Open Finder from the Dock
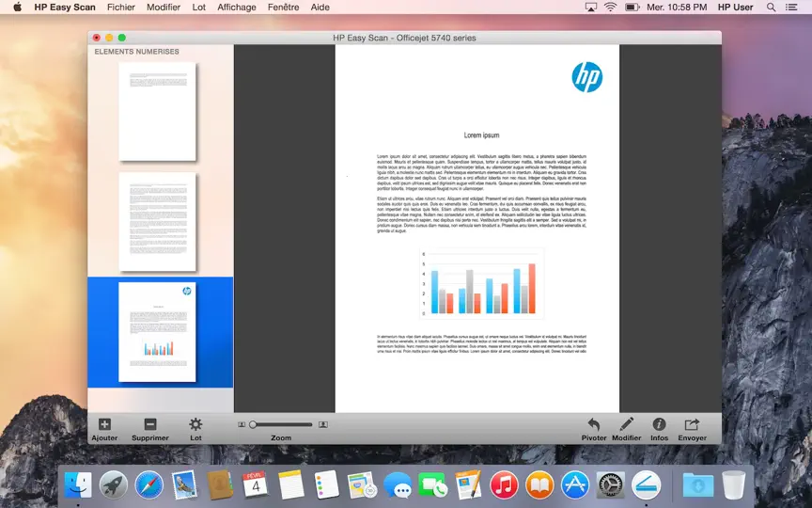Image resolution: width=812 pixels, height=508 pixels. click(78, 485)
